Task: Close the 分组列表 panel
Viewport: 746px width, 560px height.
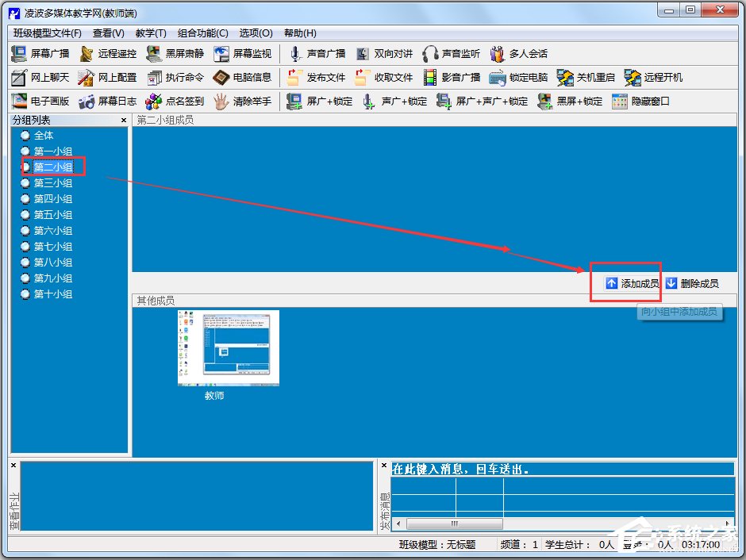Action: [124, 121]
